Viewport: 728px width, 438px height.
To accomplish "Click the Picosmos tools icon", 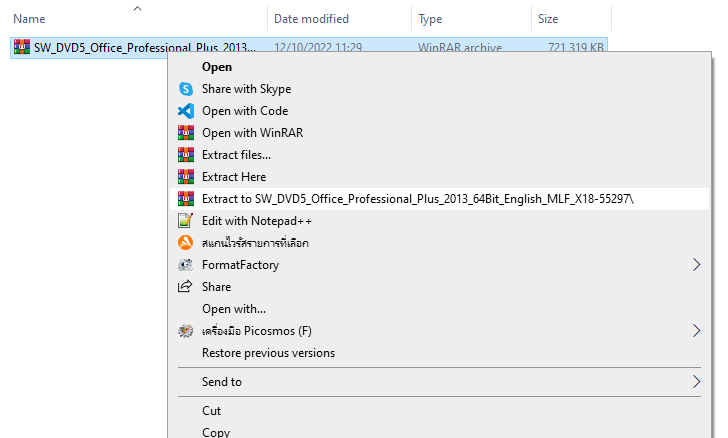I will click(x=186, y=331).
